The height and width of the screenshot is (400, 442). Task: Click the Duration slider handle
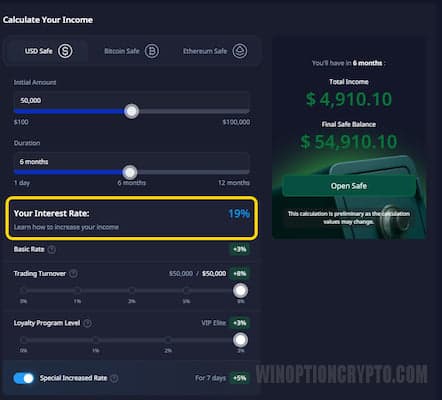point(130,172)
